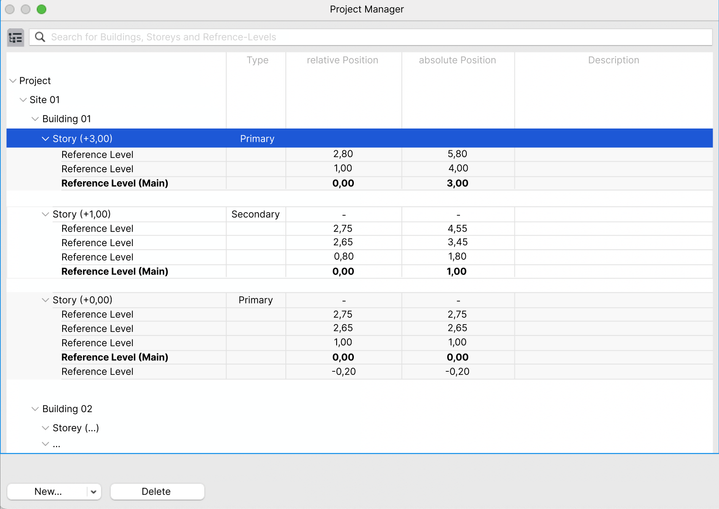Screen dimensions: 719x509
Task: Click the New... button
Action: (x=48, y=492)
